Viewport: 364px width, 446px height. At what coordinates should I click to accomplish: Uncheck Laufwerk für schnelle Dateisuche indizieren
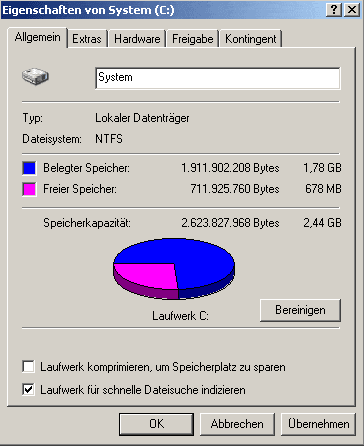click(x=29, y=389)
